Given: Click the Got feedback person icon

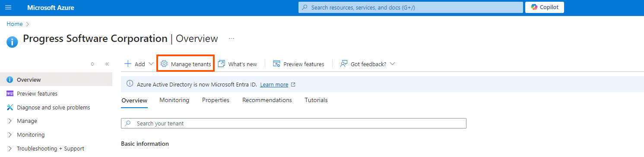Looking at the screenshot, I should (344, 64).
